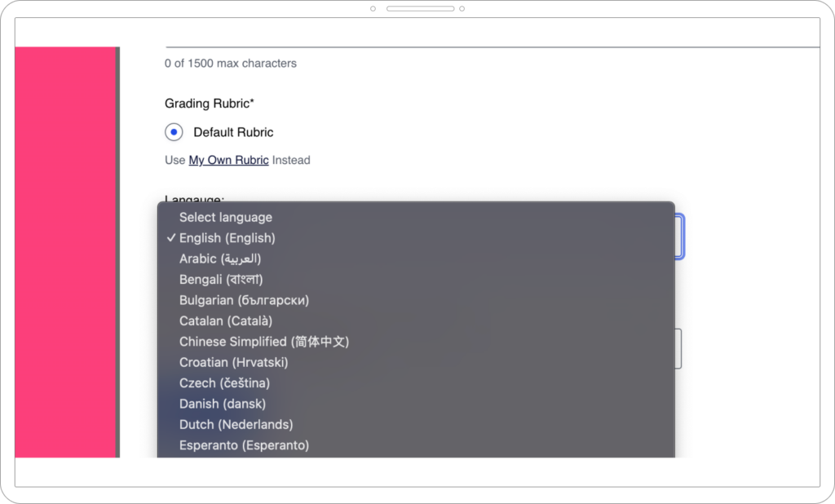Open the My Own Rubric link

click(x=228, y=160)
